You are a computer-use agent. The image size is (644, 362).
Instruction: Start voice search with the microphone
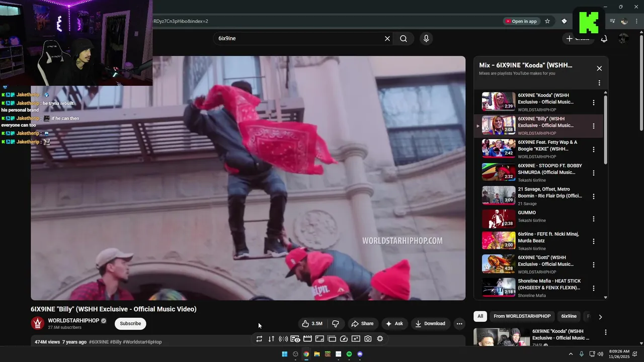point(426,39)
